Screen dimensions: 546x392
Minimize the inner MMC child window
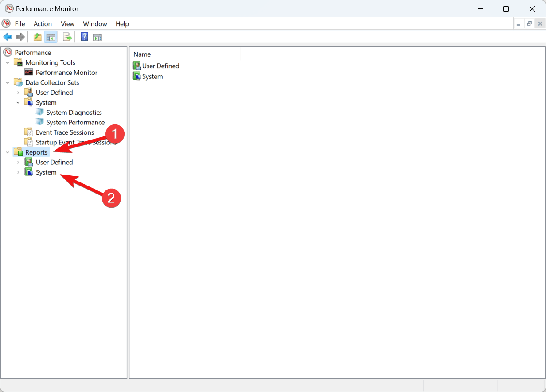coord(519,23)
